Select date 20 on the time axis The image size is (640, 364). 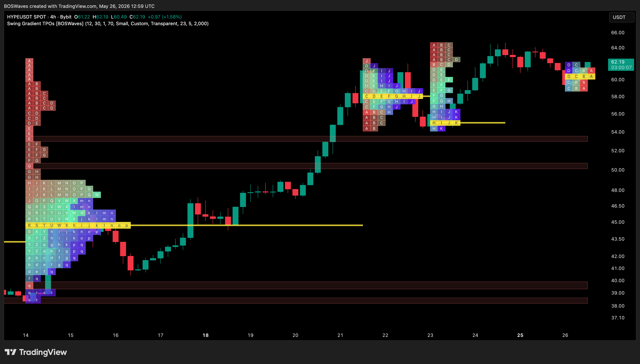click(295, 335)
